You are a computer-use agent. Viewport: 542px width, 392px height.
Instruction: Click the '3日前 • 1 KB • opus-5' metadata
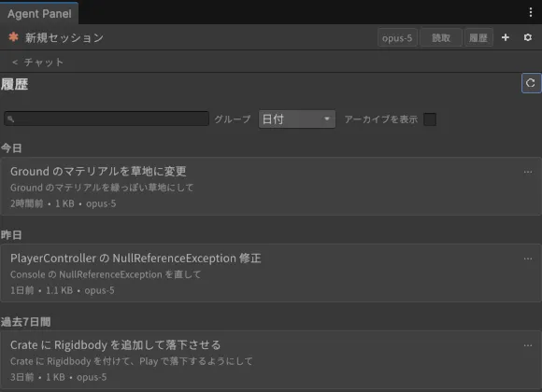coord(58,377)
